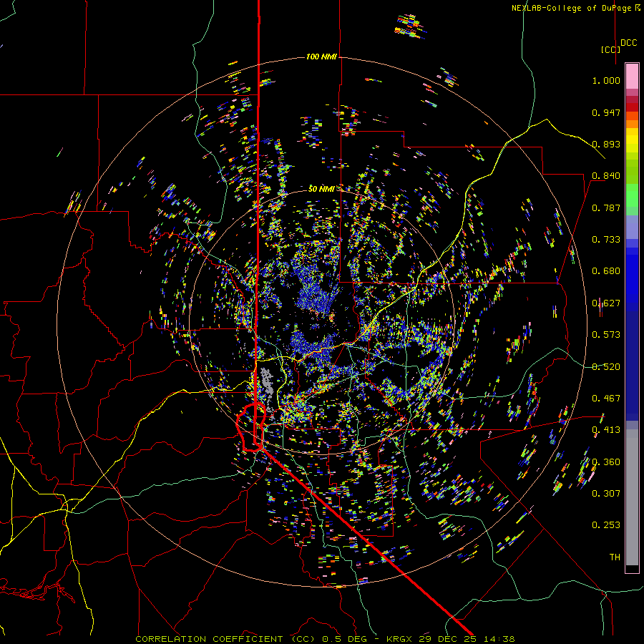Click the 50 NMI range ring label
The image size is (644, 644).
[321, 189]
